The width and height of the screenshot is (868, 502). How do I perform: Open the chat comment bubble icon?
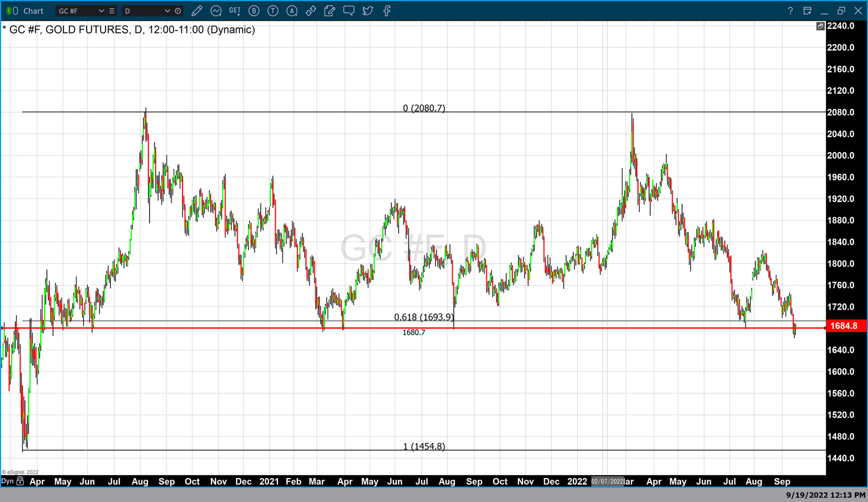[349, 11]
